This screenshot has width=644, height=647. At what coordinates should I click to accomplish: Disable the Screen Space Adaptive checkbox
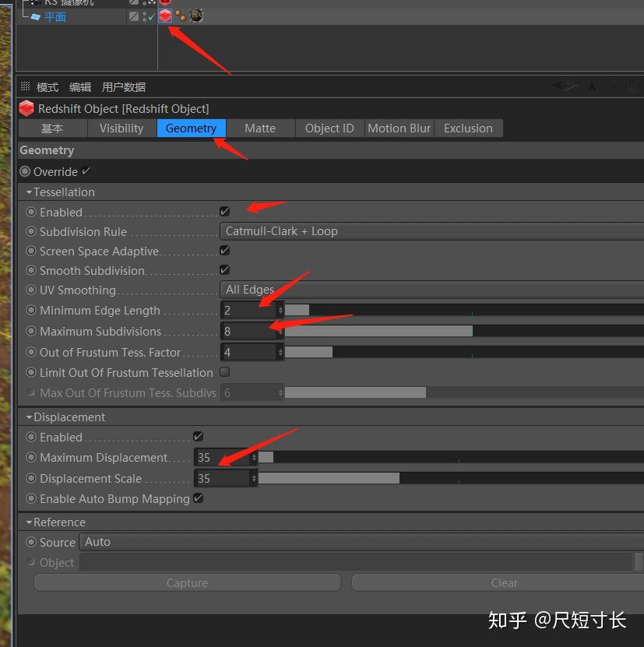tap(224, 250)
